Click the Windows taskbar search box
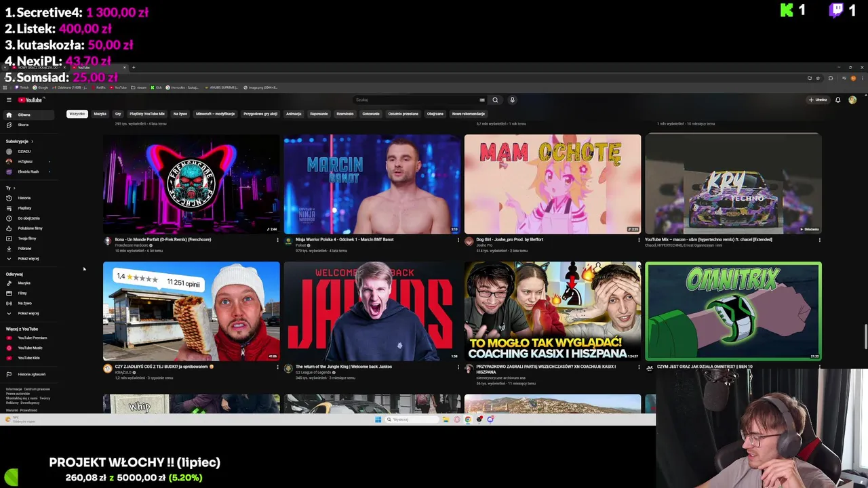868x488 pixels. pos(412,420)
